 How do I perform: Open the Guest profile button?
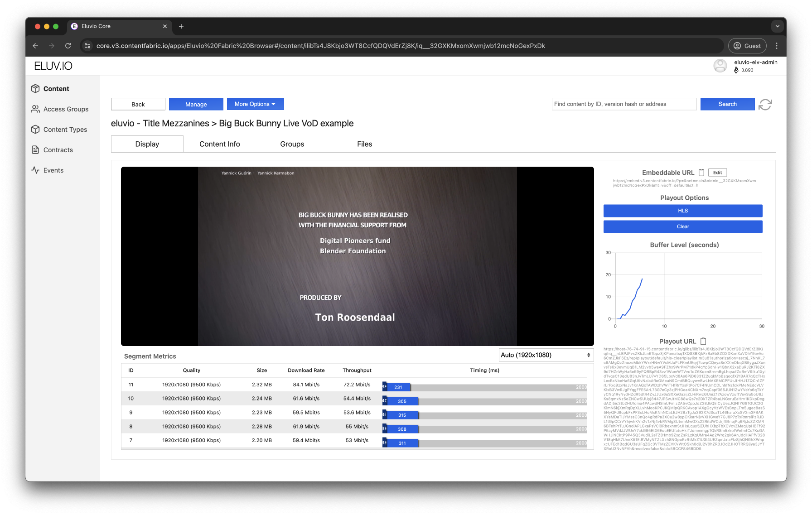click(x=747, y=46)
